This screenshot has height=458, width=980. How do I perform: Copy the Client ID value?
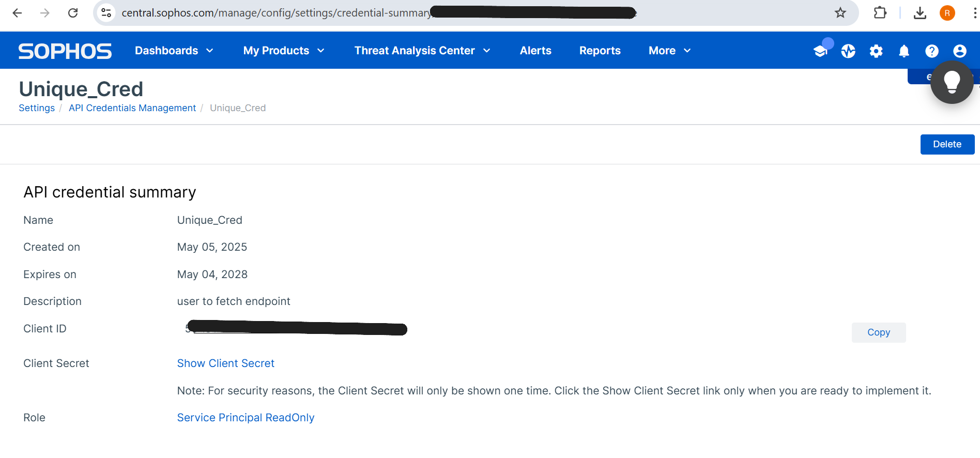tap(878, 332)
